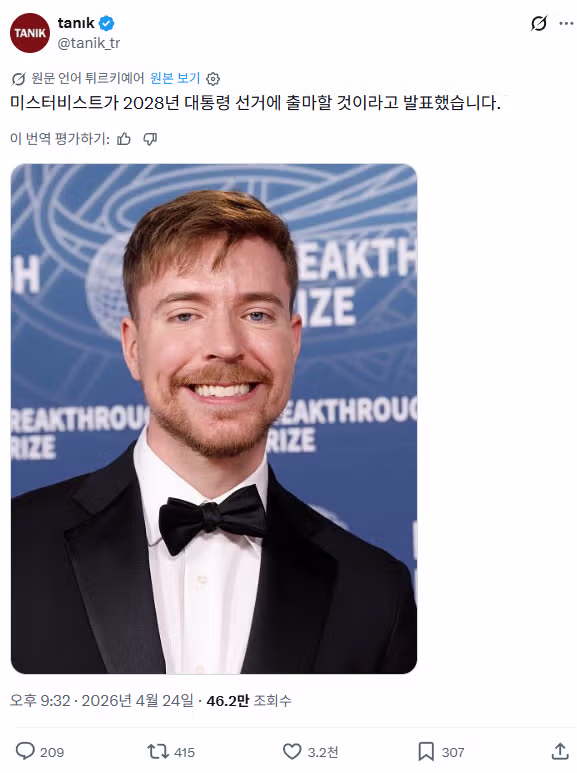Open the three-dot more options menu

coord(566,23)
